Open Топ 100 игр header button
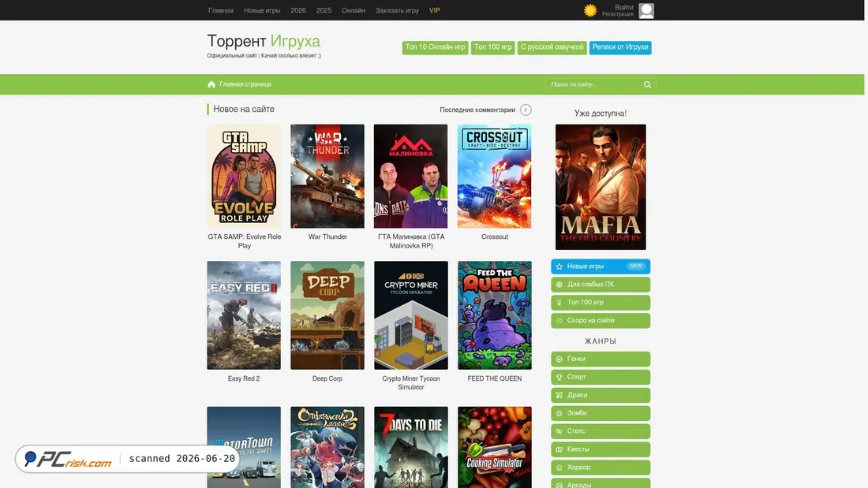868x488 pixels. click(492, 47)
